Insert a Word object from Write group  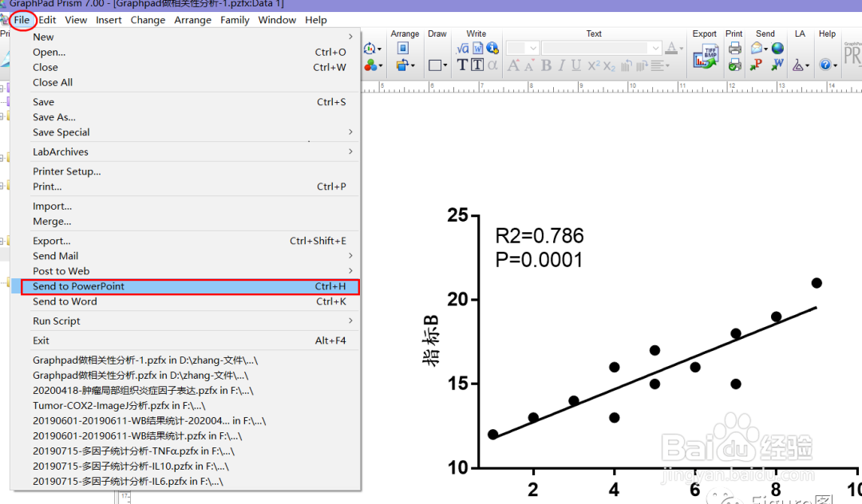pos(478,49)
